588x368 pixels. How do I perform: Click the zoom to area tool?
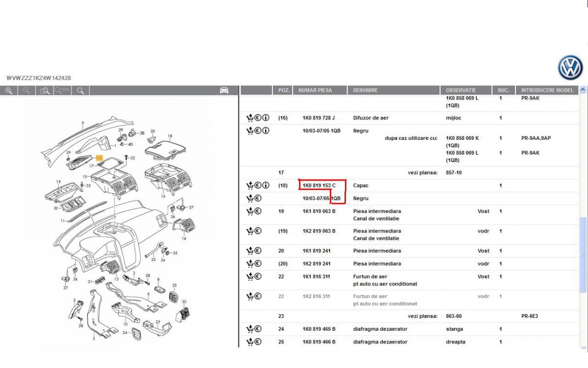click(45, 91)
